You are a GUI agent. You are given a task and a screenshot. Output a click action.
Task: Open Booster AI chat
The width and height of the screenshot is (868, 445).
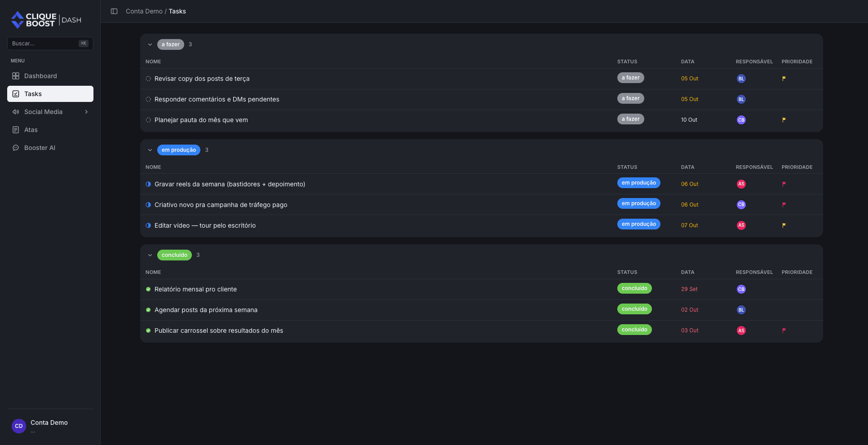click(50, 148)
